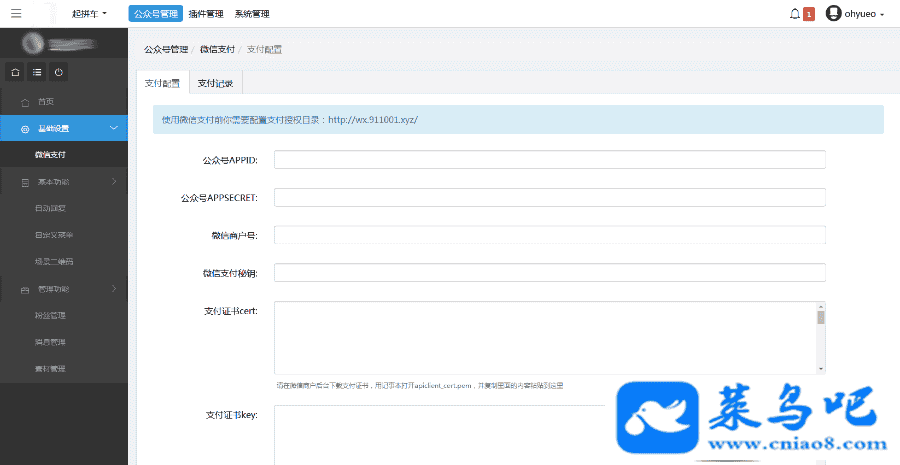Click the list icon button in sidebar
This screenshot has width=900, height=465.
[x=37, y=72]
